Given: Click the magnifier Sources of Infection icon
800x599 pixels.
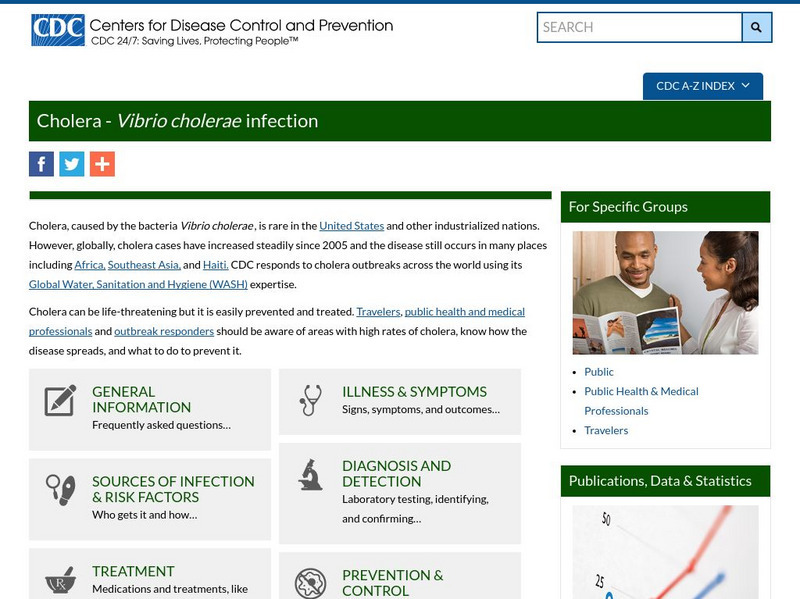Looking at the screenshot, I should 60,488.
